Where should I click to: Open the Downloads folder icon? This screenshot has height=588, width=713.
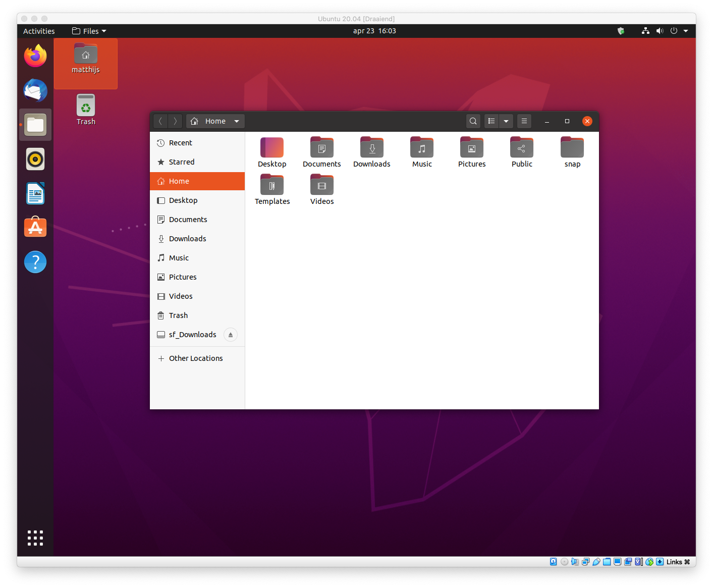click(372, 148)
